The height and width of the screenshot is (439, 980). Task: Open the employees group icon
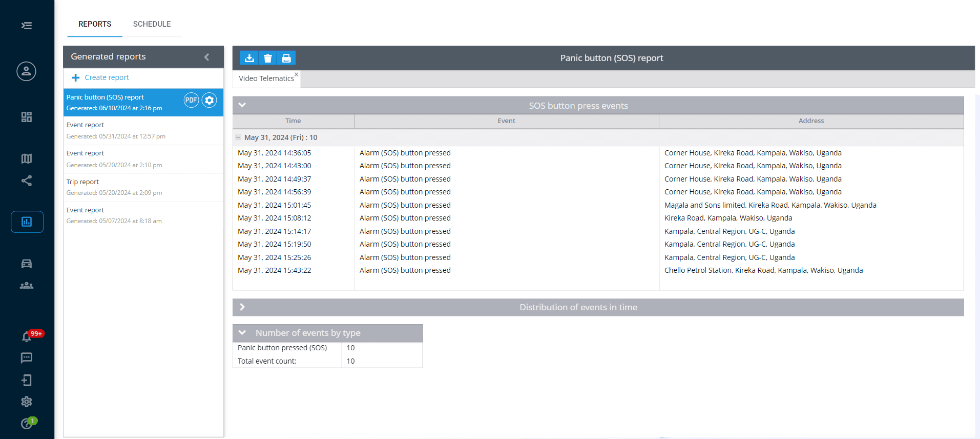click(27, 286)
